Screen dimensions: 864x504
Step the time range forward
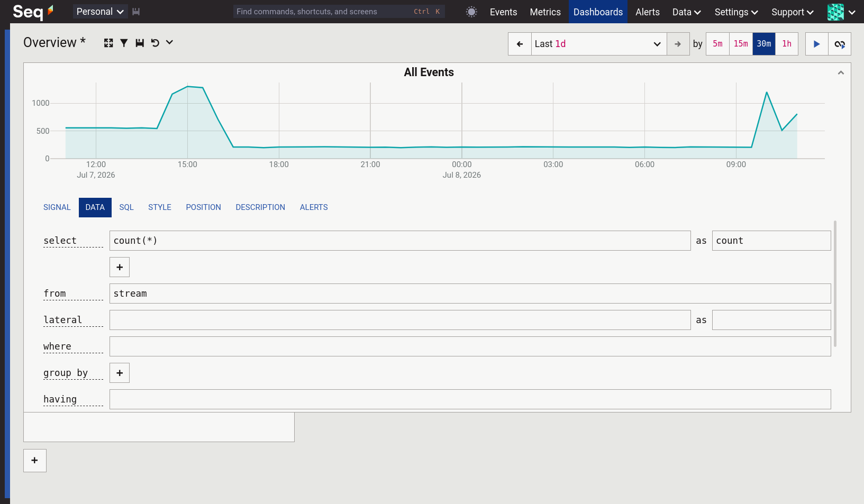(x=678, y=44)
